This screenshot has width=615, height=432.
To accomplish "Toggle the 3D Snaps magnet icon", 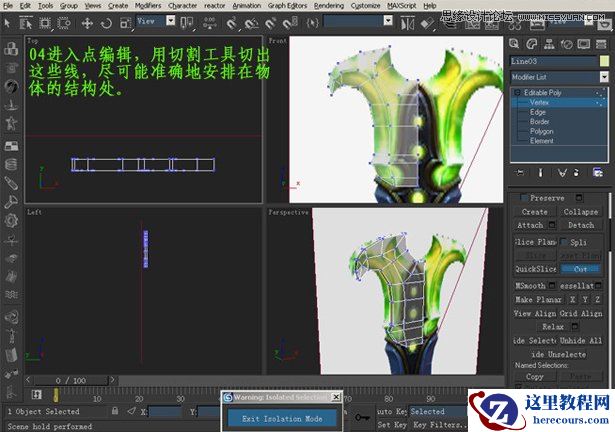I will coord(231,24).
